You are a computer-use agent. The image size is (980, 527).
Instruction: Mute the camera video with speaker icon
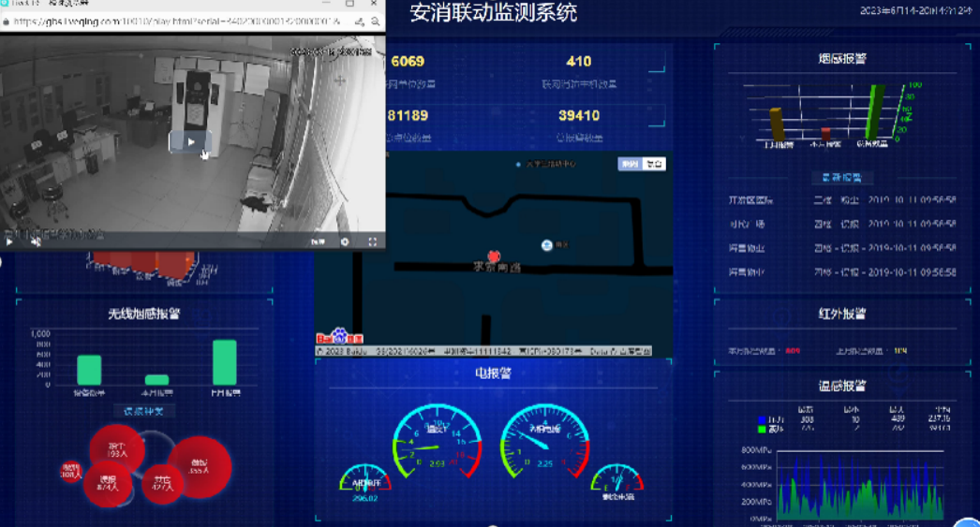pos(36,242)
